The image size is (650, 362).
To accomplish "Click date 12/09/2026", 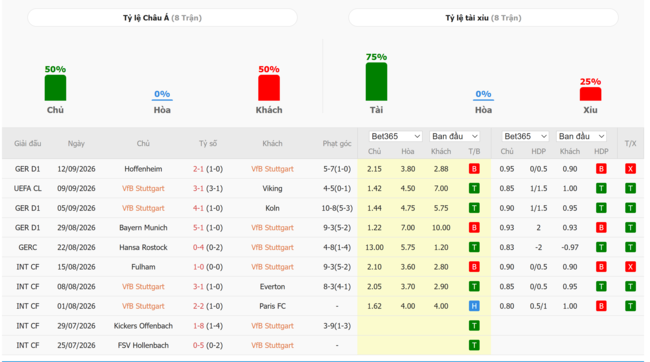I will pos(76,169).
